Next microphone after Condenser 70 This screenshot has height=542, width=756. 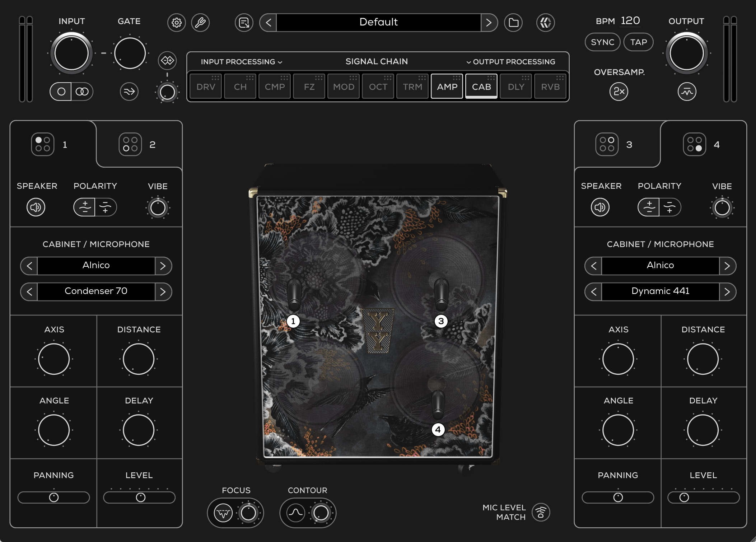[163, 291]
